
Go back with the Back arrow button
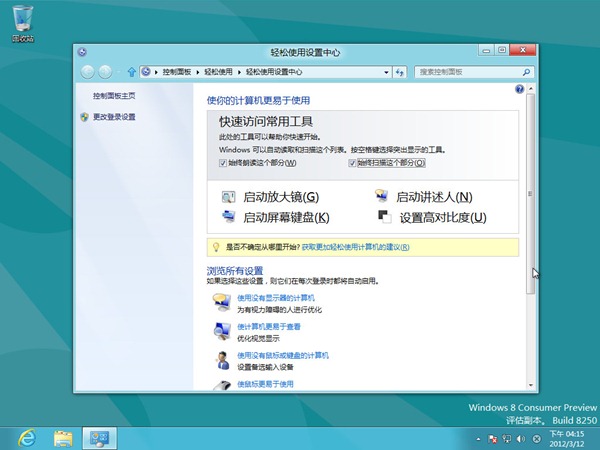pyautogui.click(x=88, y=72)
